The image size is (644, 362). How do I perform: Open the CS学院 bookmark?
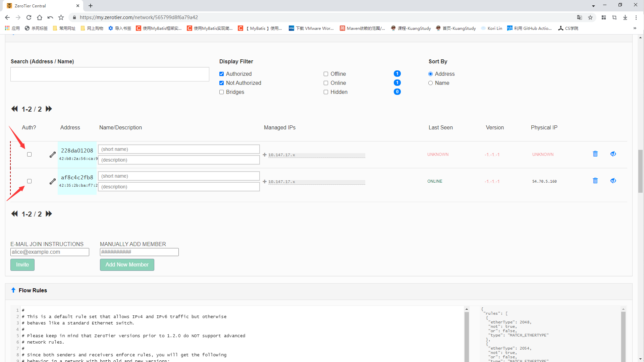568,28
